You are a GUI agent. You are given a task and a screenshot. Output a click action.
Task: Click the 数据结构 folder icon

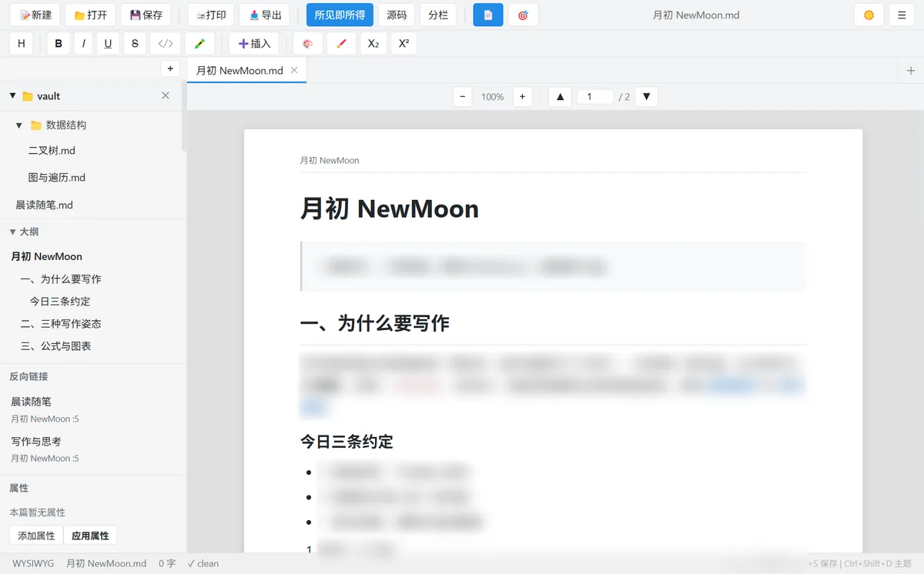pyautogui.click(x=35, y=125)
